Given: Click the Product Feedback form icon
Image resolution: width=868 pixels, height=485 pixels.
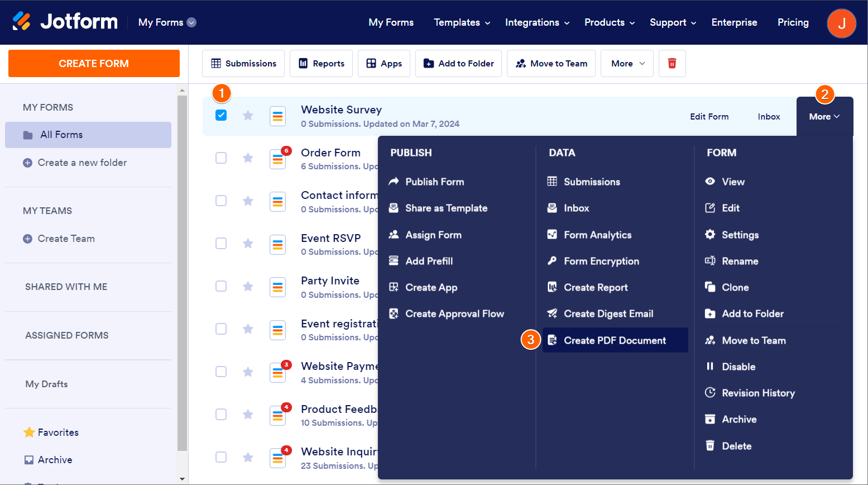Looking at the screenshot, I should (x=278, y=416).
